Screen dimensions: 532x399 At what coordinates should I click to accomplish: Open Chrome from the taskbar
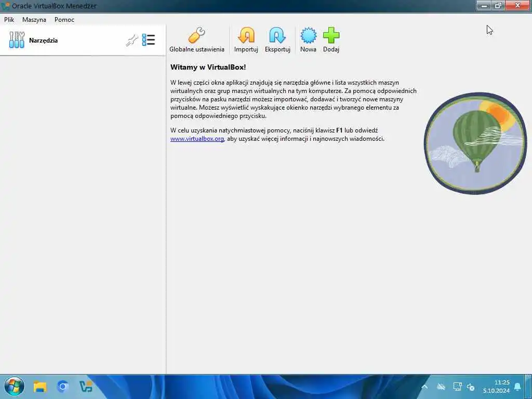63,387
